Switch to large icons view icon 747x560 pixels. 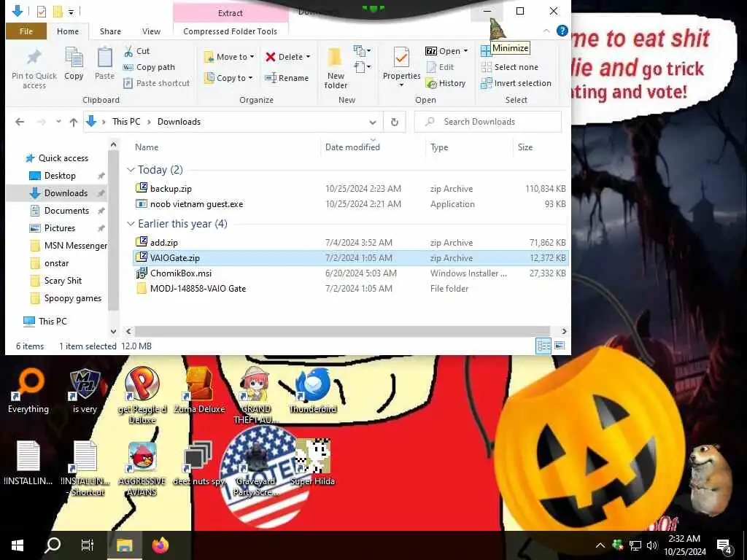tap(560, 346)
